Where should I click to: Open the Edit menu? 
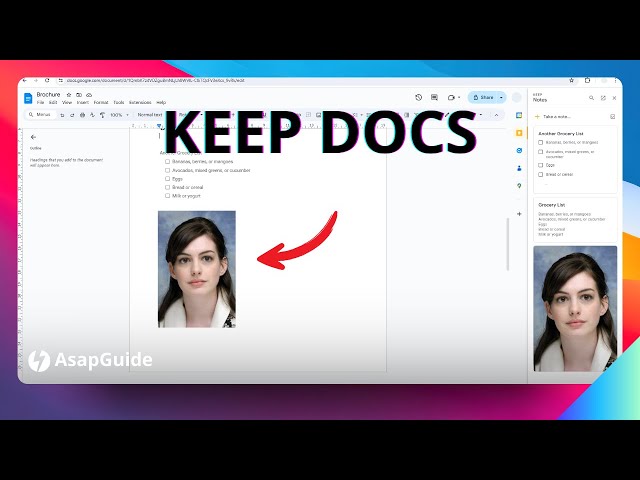[x=53, y=102]
